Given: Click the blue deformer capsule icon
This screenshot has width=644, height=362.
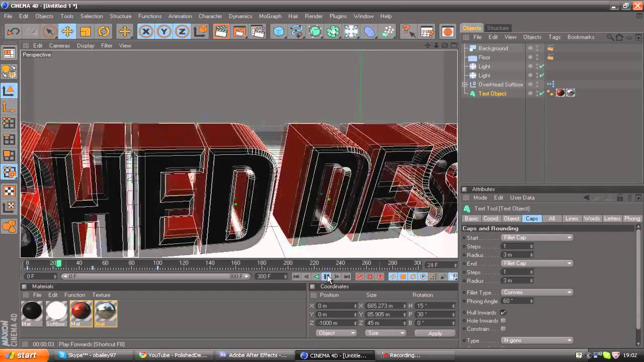Looking at the screenshot, I should pos(369,32).
